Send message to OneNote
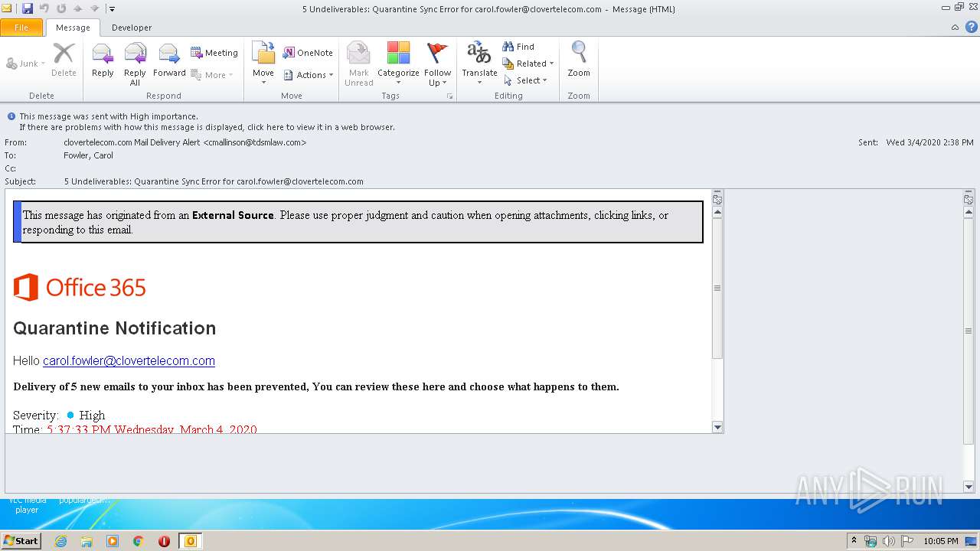The width and height of the screenshot is (980, 551). click(308, 53)
